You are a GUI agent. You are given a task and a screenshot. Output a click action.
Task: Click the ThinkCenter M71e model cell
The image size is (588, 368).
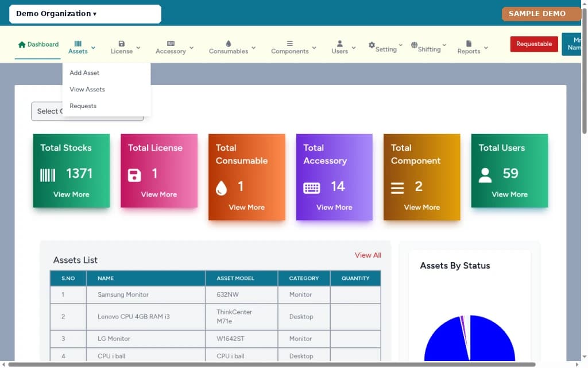point(242,317)
